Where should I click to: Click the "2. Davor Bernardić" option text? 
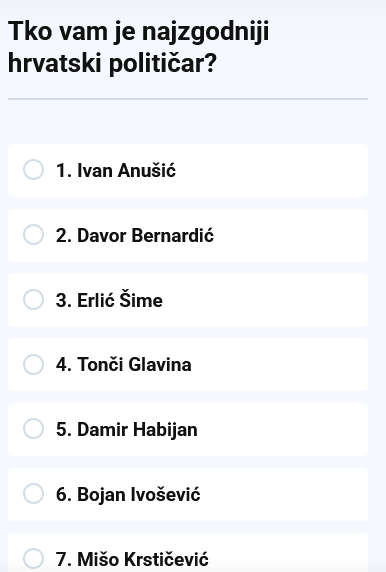point(135,235)
